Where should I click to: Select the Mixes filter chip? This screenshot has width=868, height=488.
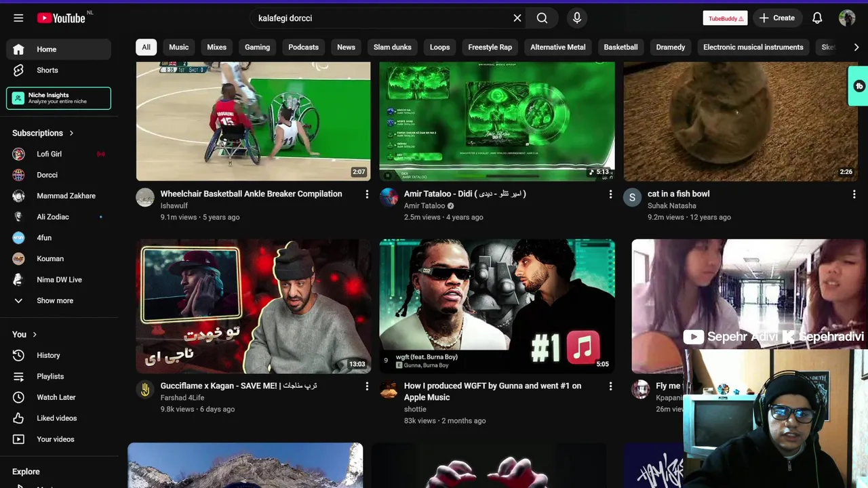tap(217, 47)
